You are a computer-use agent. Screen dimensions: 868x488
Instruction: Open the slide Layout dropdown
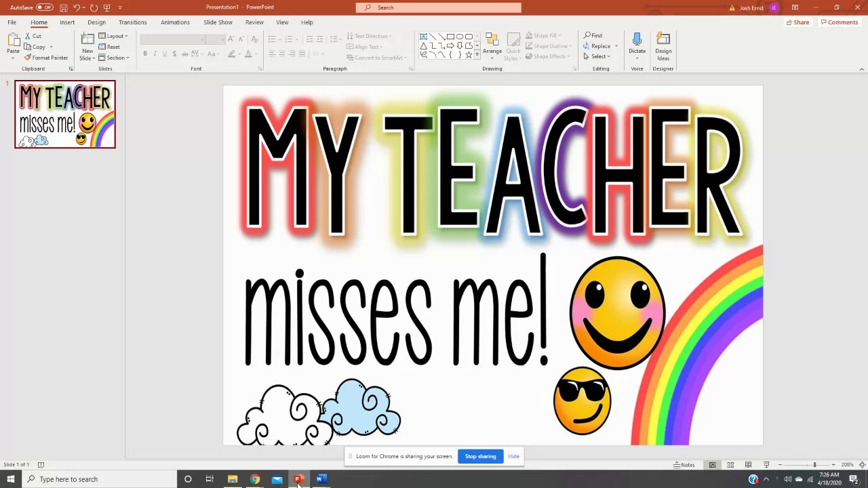(x=113, y=36)
